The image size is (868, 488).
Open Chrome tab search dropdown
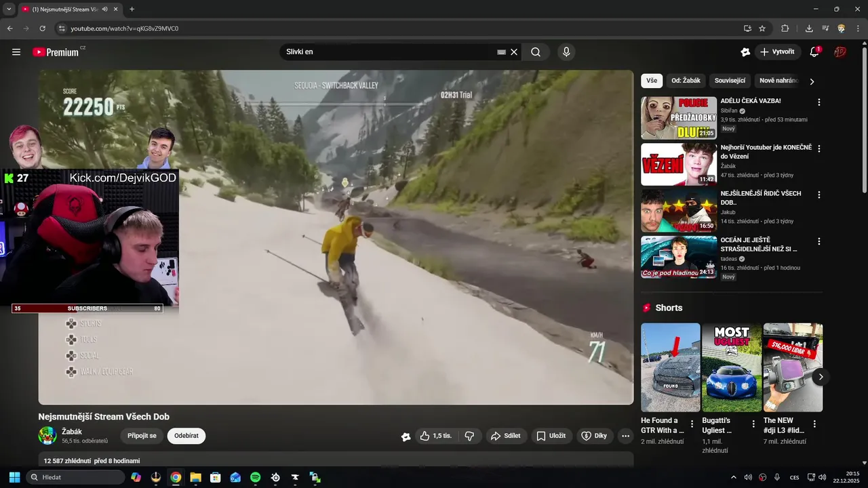pos(9,9)
